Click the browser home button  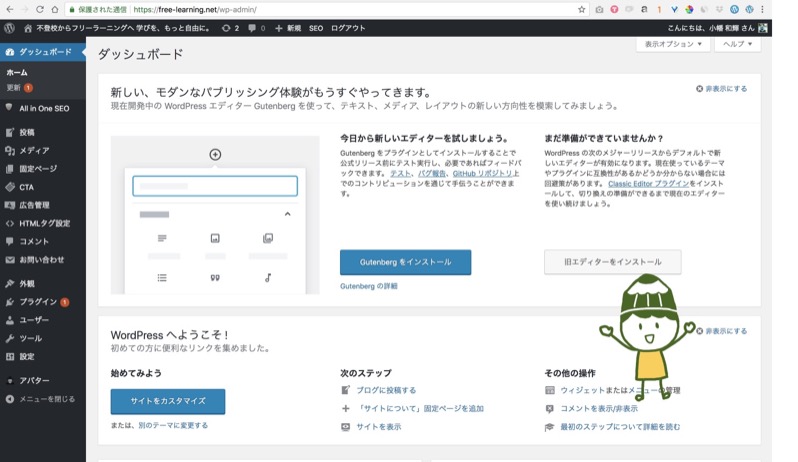coord(54,10)
